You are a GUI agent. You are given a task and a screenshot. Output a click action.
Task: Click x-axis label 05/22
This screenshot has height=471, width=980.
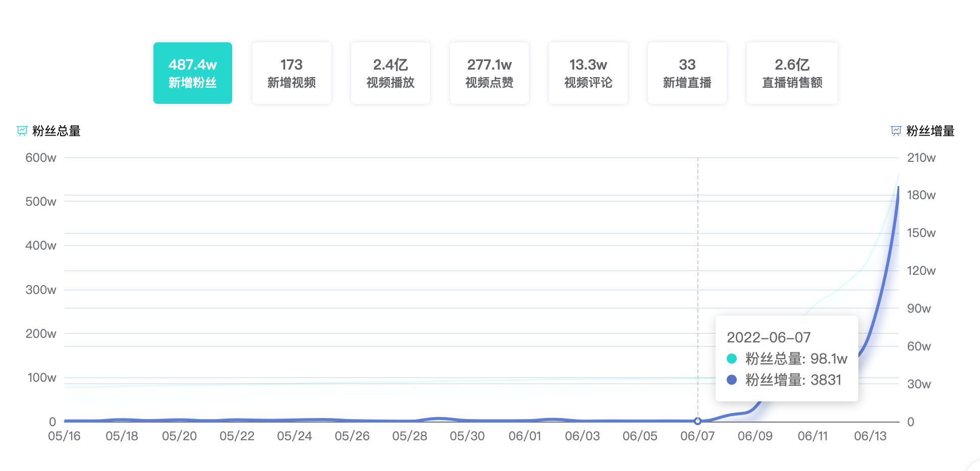click(x=237, y=436)
